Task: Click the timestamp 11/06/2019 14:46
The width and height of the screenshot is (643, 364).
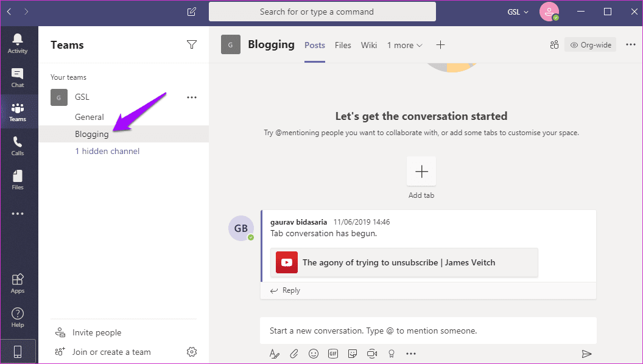Action: pyautogui.click(x=362, y=222)
